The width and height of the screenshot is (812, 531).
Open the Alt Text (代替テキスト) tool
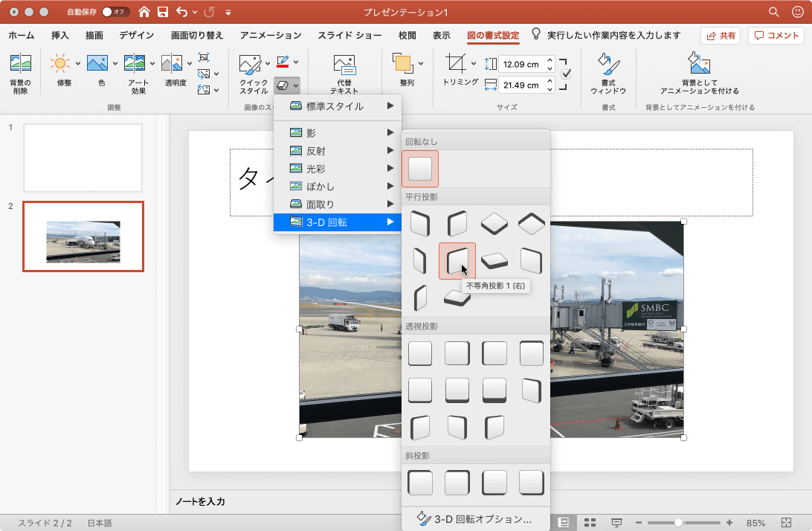[x=344, y=65]
